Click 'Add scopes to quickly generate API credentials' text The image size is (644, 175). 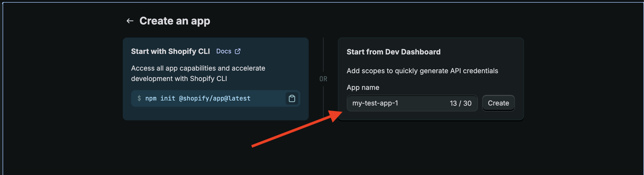(x=422, y=71)
